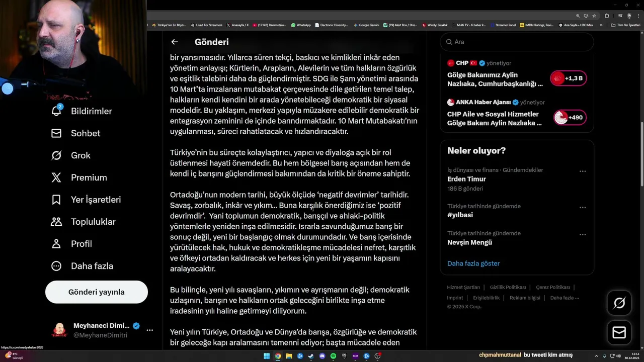Open Imprint footer link
The width and height of the screenshot is (644, 362).
pos(455,298)
